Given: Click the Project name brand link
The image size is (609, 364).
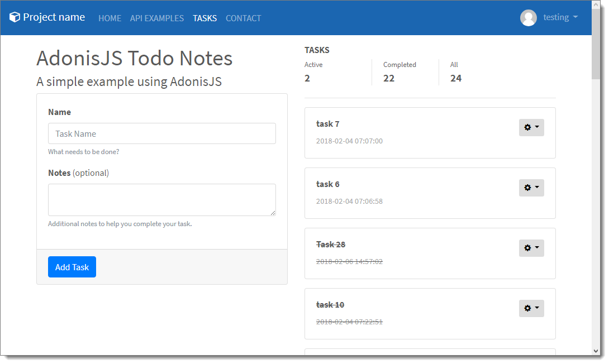Looking at the screenshot, I should pos(47,17).
